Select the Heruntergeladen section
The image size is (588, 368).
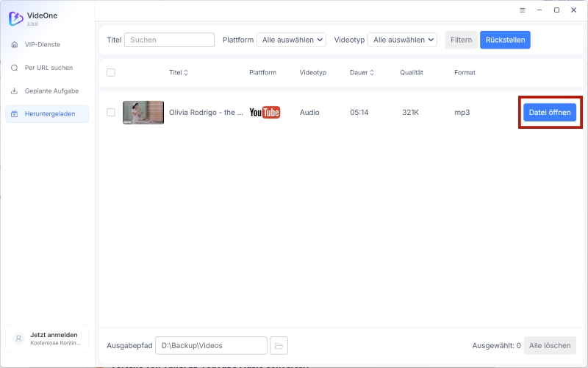(47, 114)
